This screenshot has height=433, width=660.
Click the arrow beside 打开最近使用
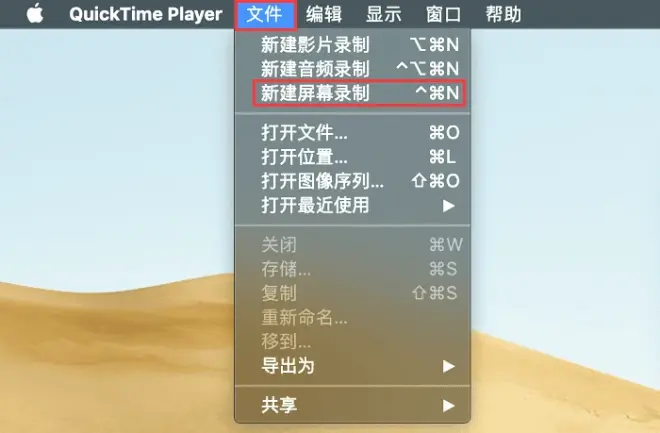(x=449, y=206)
